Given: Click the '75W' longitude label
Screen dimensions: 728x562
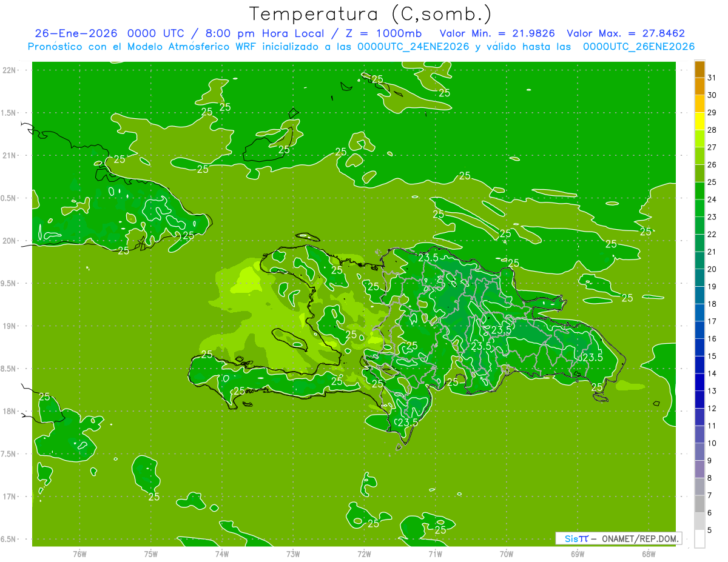Looking at the screenshot, I should [151, 554].
